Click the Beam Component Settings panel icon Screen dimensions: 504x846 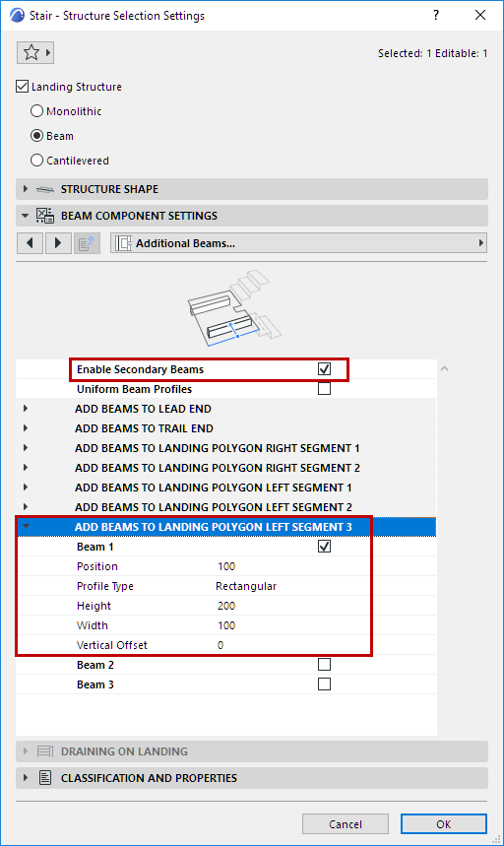(44, 216)
